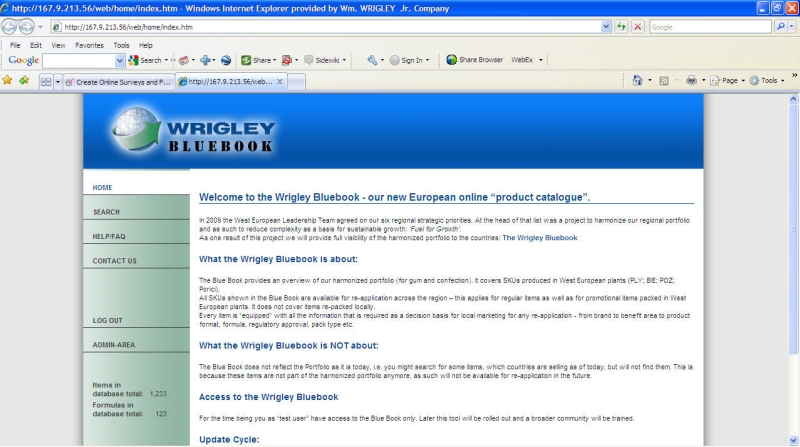800x447 pixels.
Task: Open the HELP/FAQ sidebar link
Action: point(109,236)
